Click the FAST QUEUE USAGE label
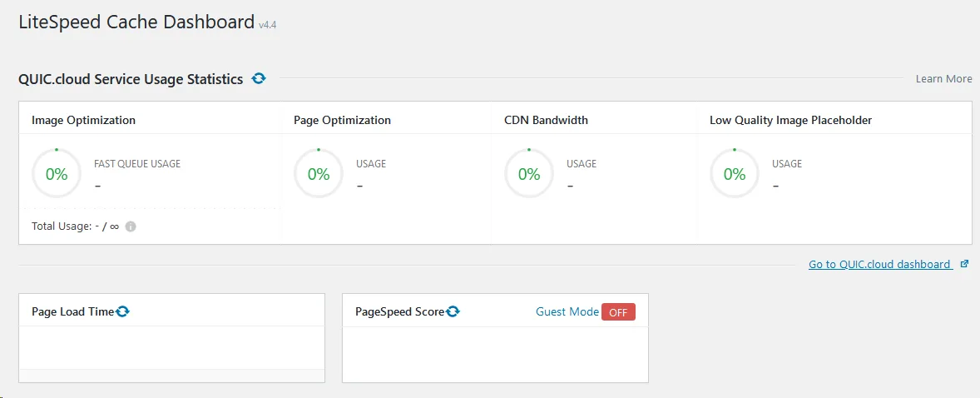This screenshot has width=980, height=398. 137,164
